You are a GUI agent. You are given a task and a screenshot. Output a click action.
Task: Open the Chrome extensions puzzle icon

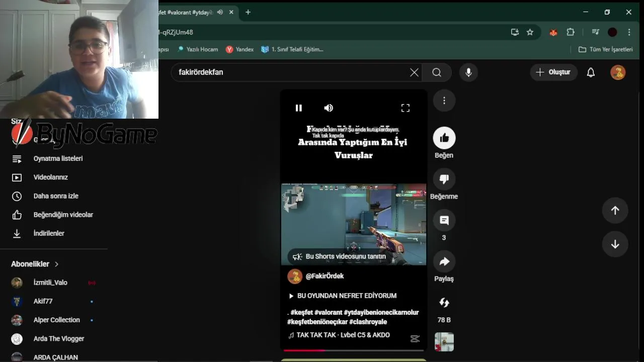(x=571, y=32)
